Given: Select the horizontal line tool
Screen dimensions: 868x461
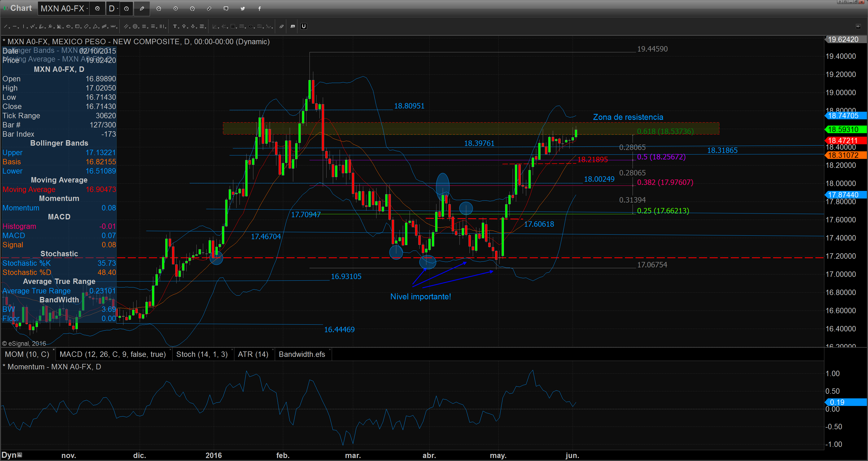Looking at the screenshot, I should coord(14,26).
